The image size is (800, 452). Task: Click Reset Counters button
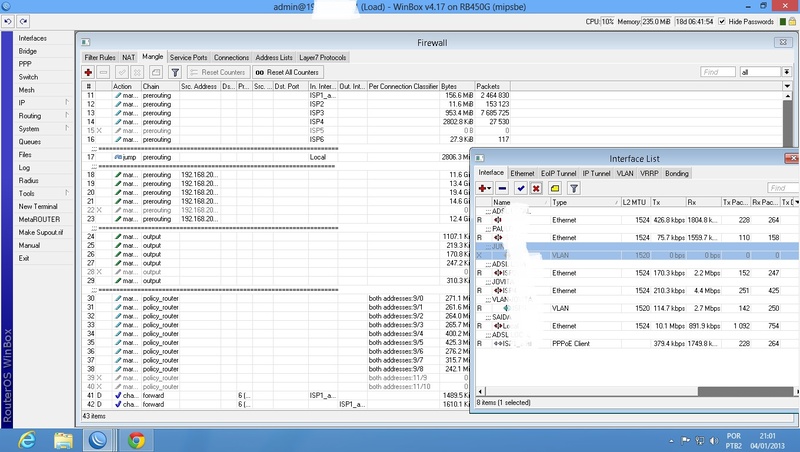(218, 72)
